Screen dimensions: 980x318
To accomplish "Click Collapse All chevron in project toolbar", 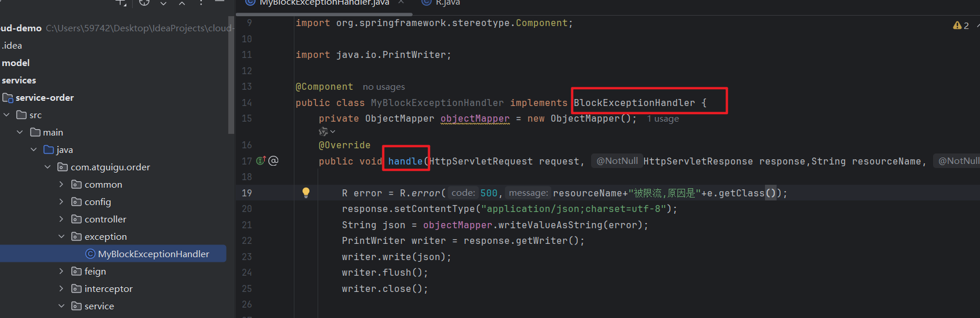I will [x=182, y=3].
